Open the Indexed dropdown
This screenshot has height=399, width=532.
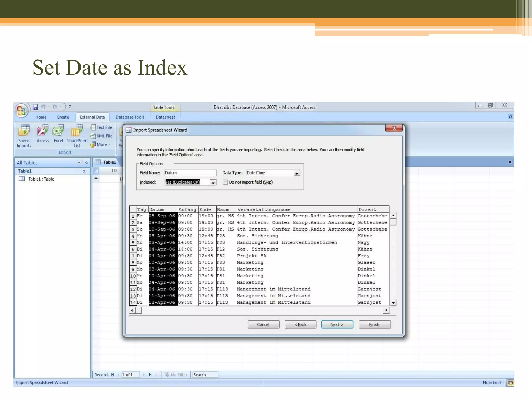coord(213,182)
